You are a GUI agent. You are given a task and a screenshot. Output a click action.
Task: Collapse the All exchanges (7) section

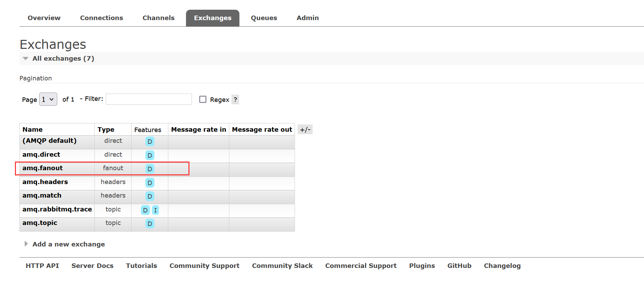[63, 58]
